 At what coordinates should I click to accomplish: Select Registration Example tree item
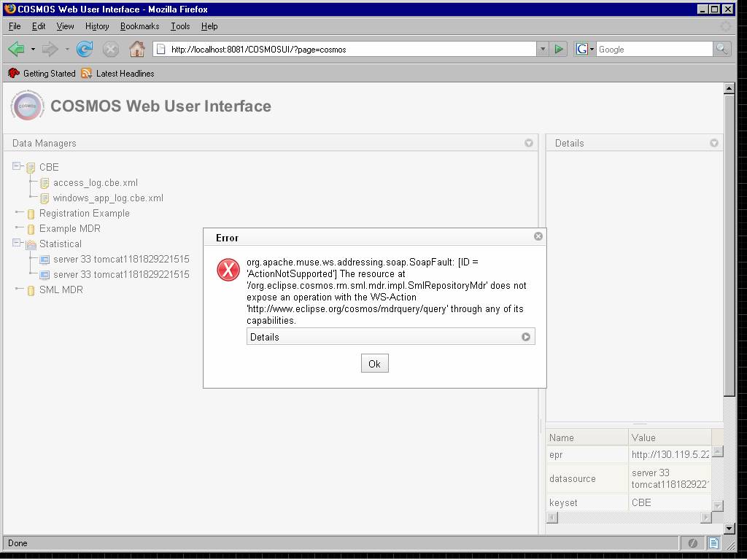tap(85, 213)
